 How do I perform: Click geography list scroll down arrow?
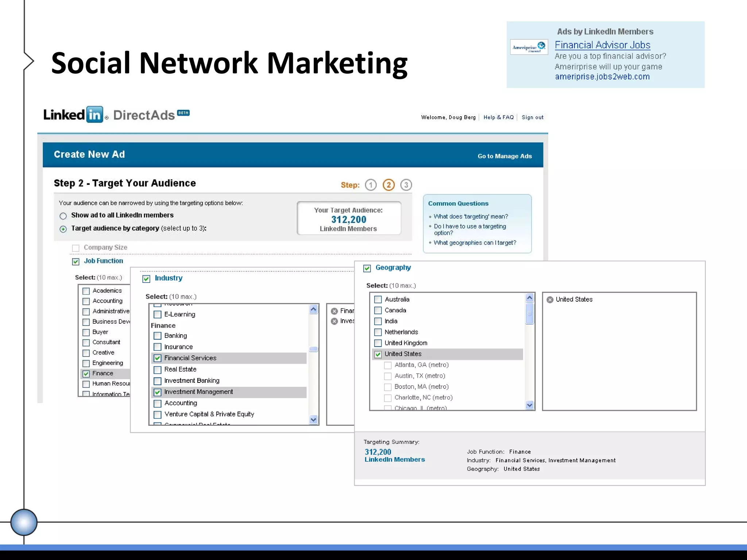coord(530,405)
